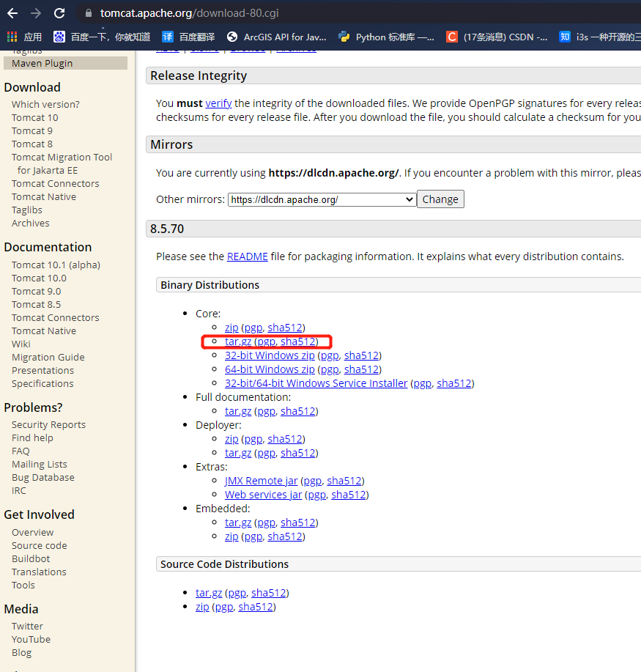The height and width of the screenshot is (672, 641).
Task: Download Full documentation tar.gz
Action: (x=238, y=411)
